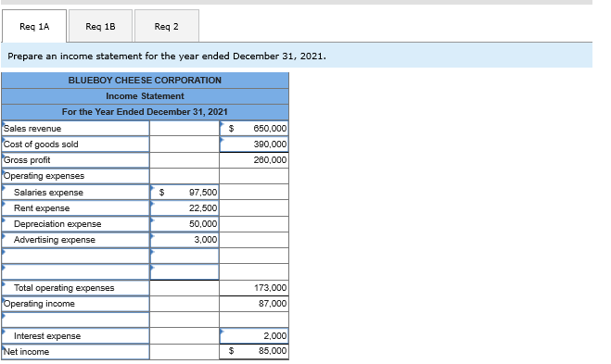Select the Gross profit value 260,000
The image size is (611, 364).
click(254, 160)
